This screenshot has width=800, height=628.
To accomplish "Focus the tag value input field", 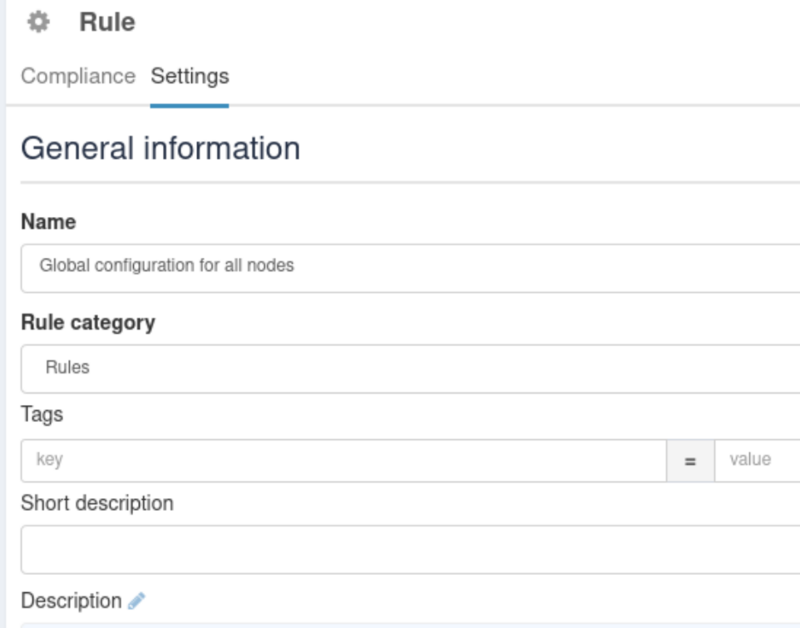I will click(x=757, y=460).
